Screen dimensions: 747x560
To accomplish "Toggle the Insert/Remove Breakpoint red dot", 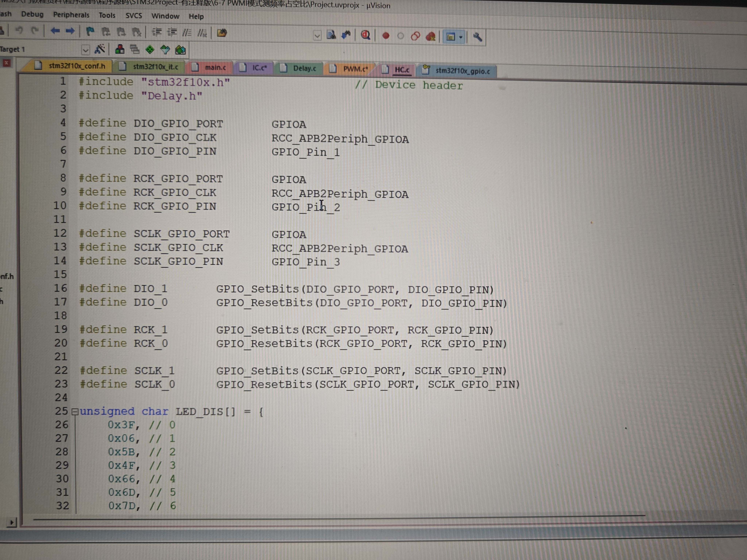I will click(x=386, y=36).
